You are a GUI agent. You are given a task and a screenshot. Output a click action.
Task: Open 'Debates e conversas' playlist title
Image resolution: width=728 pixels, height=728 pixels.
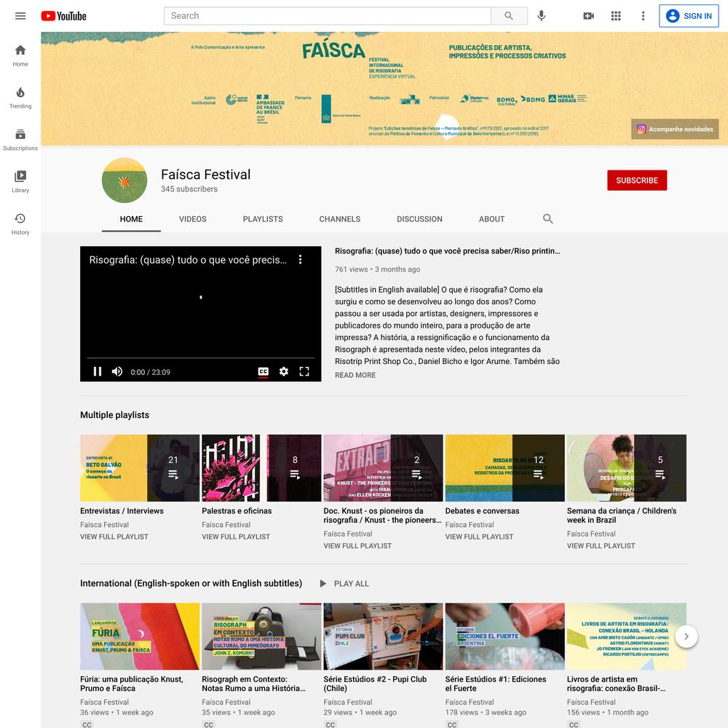pyautogui.click(x=483, y=511)
